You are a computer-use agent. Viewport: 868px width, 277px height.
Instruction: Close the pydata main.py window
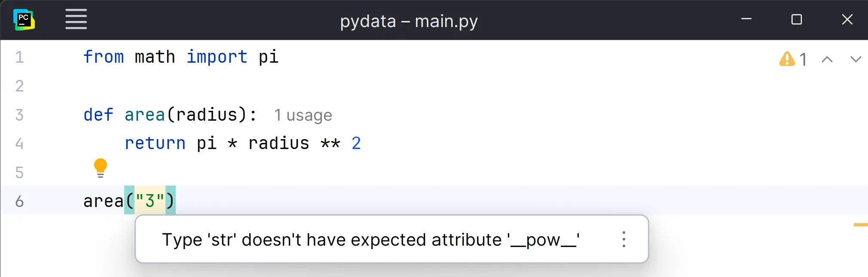[x=847, y=19]
